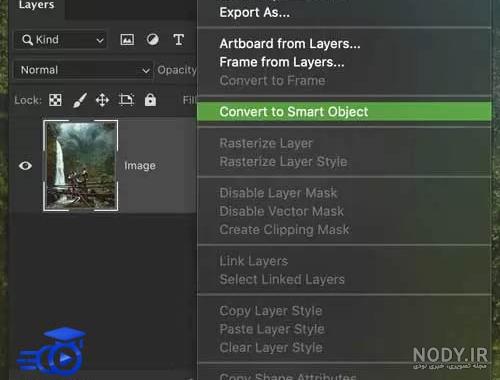The width and height of the screenshot is (500, 380).
Task: Lock artboard nesting crop icon
Action: click(x=126, y=100)
